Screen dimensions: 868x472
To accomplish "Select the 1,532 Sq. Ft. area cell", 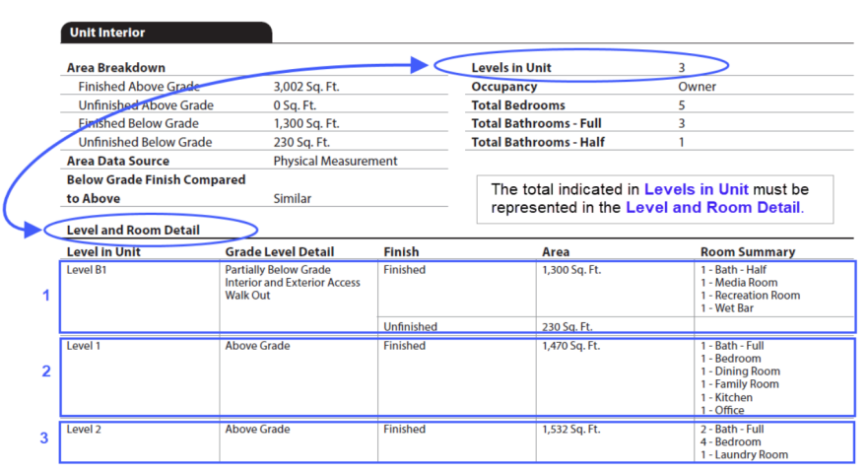I will click(571, 429).
